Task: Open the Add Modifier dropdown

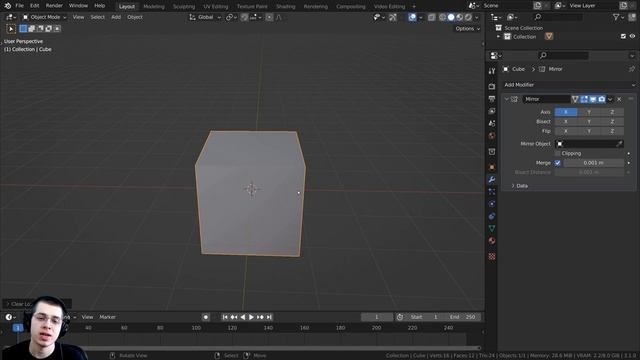Action: (569, 85)
